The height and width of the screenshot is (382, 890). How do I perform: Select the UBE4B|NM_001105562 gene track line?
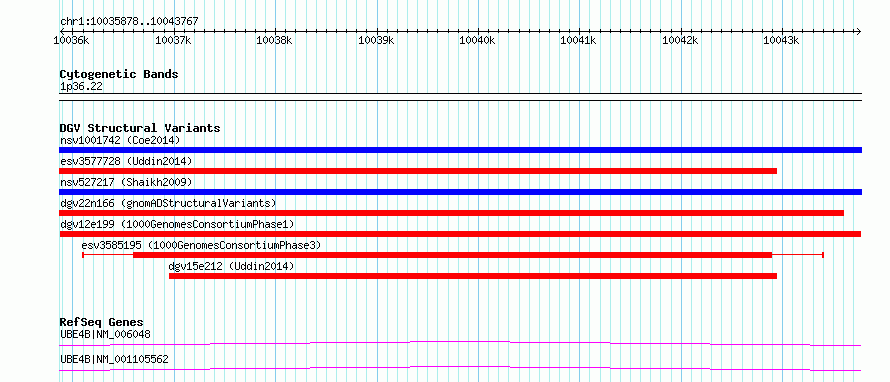460,368
